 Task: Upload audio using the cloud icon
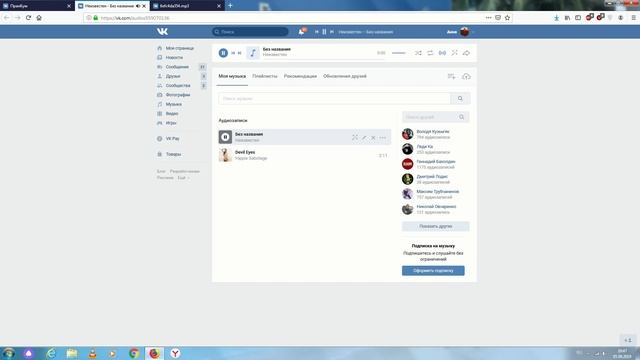click(466, 76)
